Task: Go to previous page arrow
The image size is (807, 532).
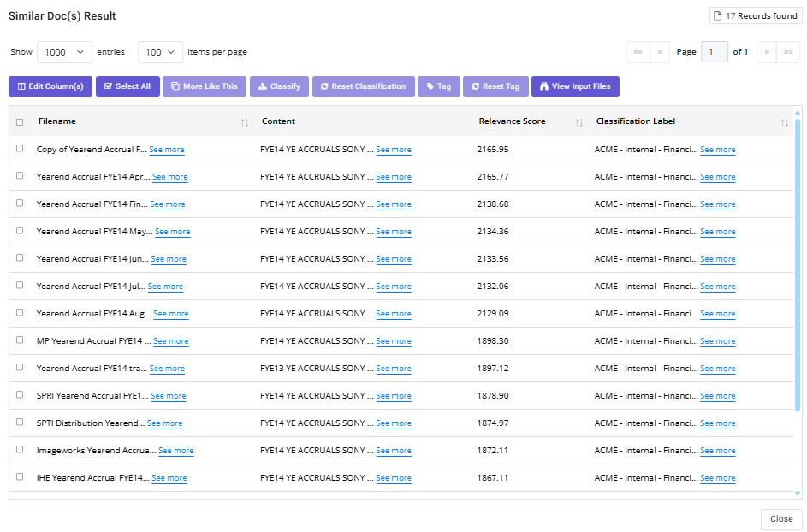Action: point(660,52)
